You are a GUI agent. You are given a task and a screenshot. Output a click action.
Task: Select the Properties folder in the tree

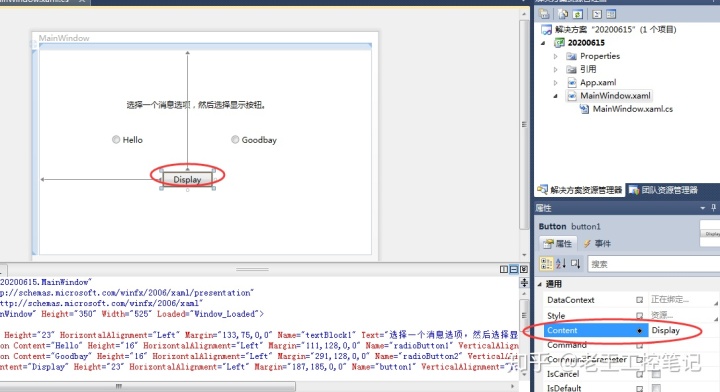(x=593, y=56)
